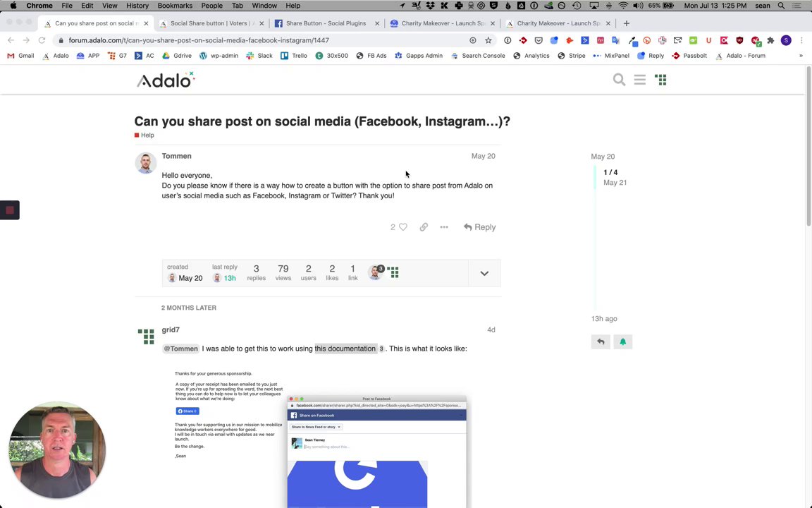
Task: Click grid7's avatar beside the second post
Action: 146,337
